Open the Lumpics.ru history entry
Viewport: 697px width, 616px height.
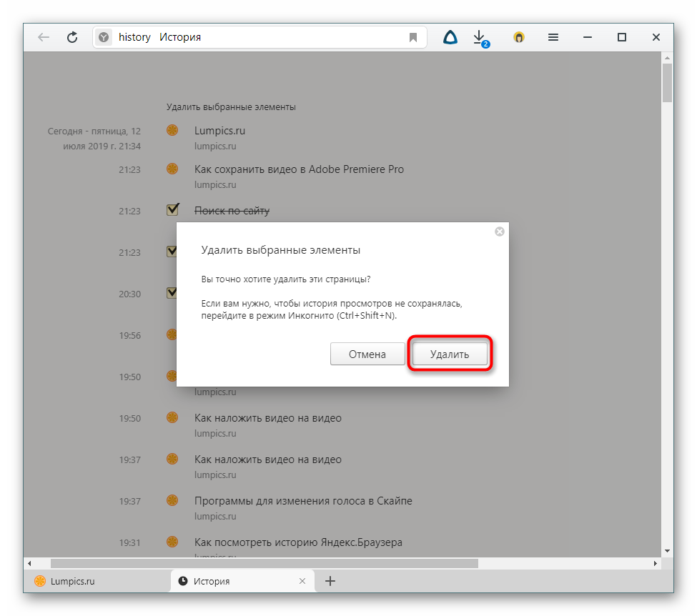pyautogui.click(x=219, y=131)
